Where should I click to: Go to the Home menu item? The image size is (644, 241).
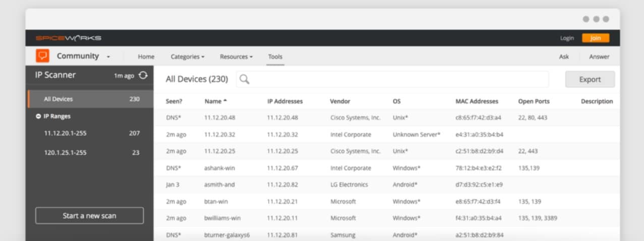click(x=146, y=57)
